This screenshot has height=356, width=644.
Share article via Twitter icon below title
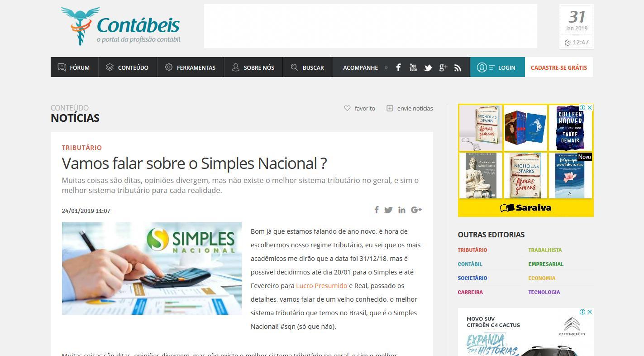point(388,210)
